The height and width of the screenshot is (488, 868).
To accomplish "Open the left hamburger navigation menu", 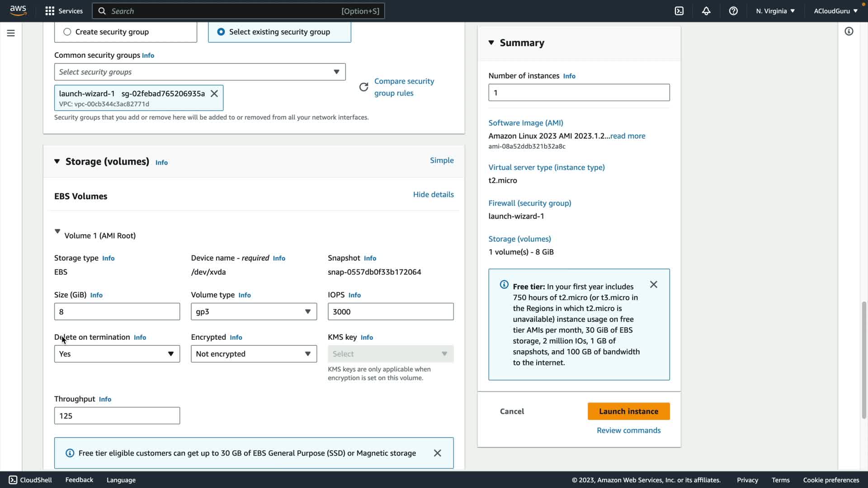I will (x=11, y=33).
